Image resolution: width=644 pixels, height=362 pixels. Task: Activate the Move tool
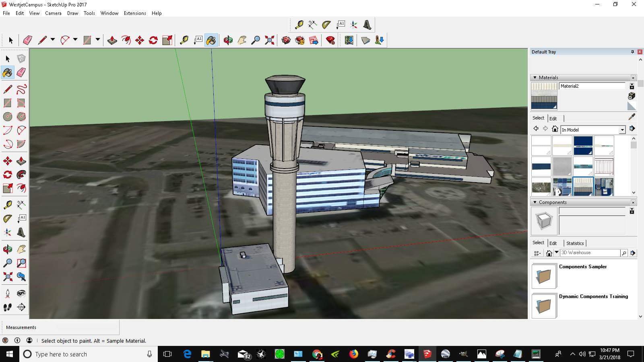click(x=139, y=39)
